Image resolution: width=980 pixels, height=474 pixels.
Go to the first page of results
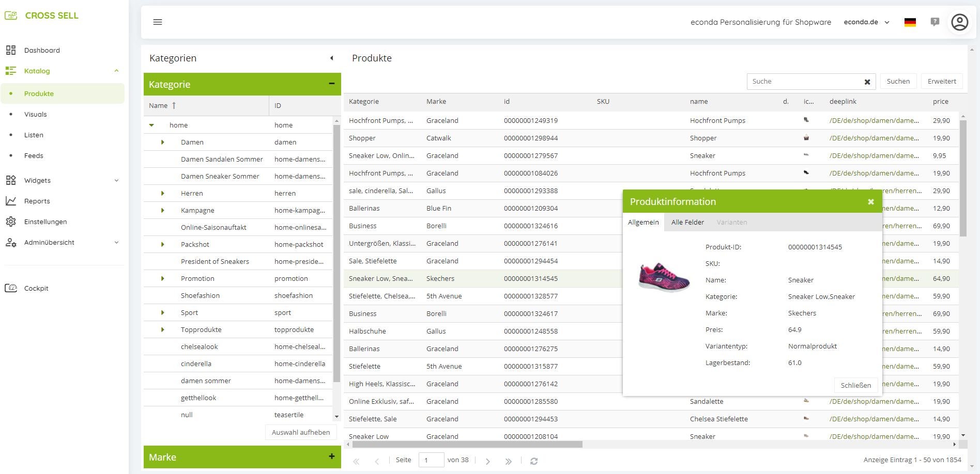tap(356, 461)
